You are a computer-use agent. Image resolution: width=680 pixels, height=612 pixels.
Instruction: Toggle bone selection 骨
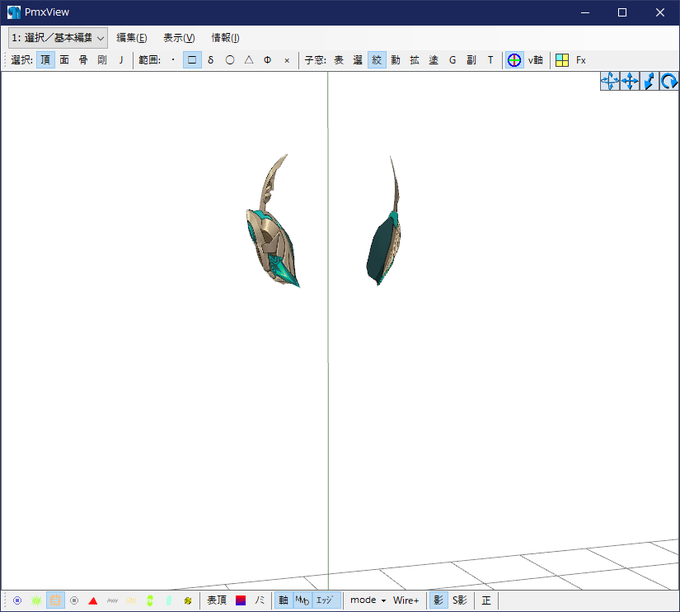(83, 60)
